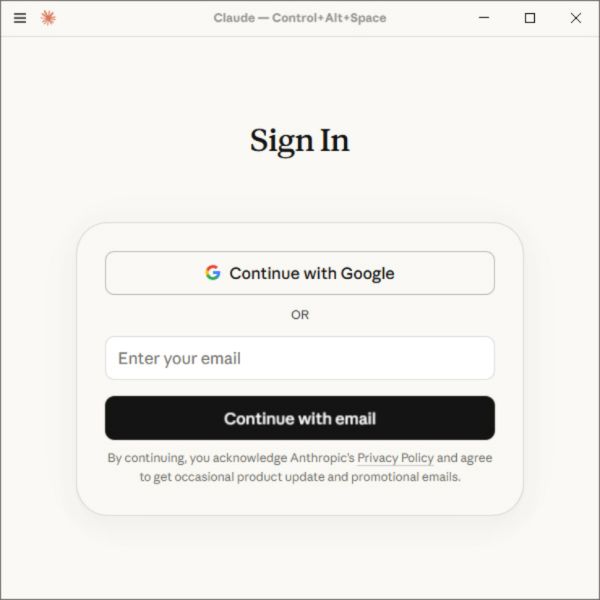Open Anthropic's Privacy Policy link
The height and width of the screenshot is (600, 600).
[x=395, y=458]
